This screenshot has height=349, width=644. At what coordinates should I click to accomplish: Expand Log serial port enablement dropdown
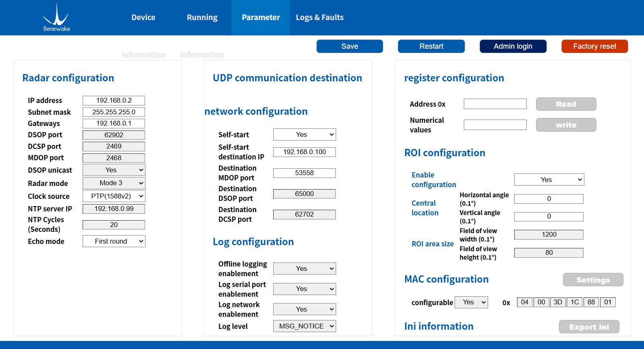pos(305,289)
